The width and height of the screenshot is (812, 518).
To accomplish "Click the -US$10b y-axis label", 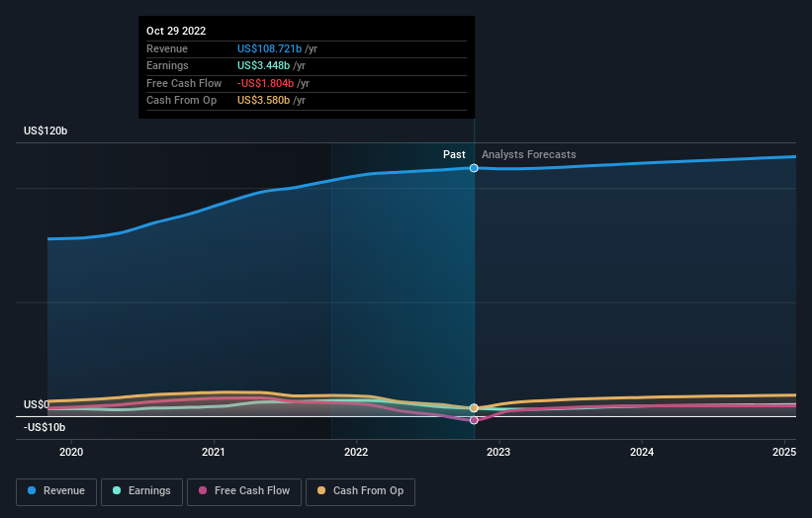I will coord(45,427).
